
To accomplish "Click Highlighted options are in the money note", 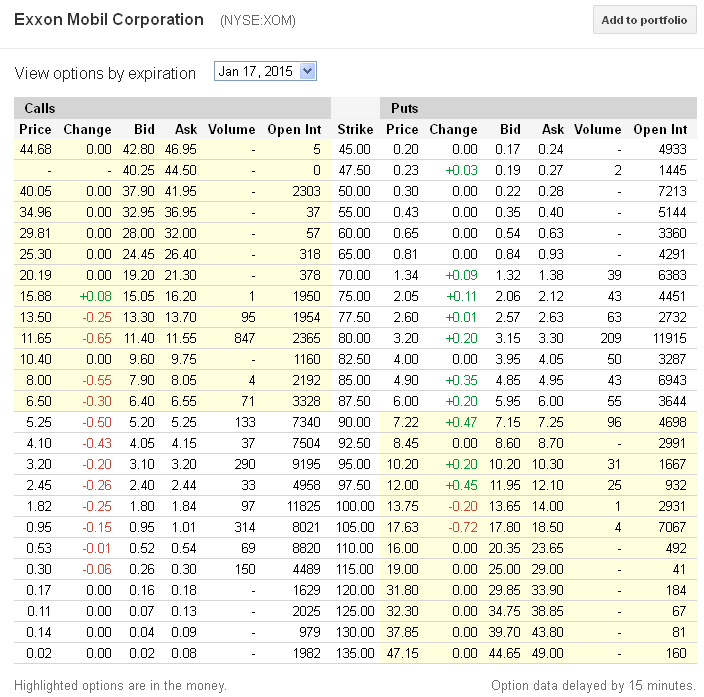I will [120, 685].
